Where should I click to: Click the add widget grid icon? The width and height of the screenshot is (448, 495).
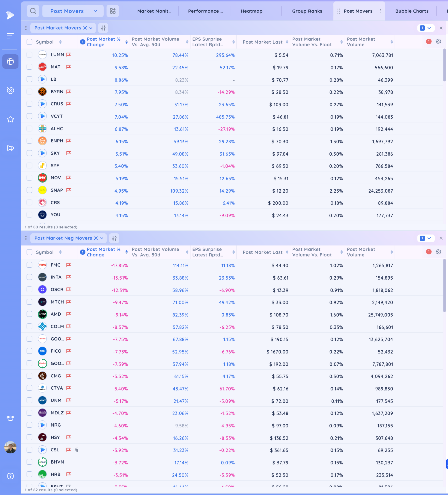coord(113,11)
